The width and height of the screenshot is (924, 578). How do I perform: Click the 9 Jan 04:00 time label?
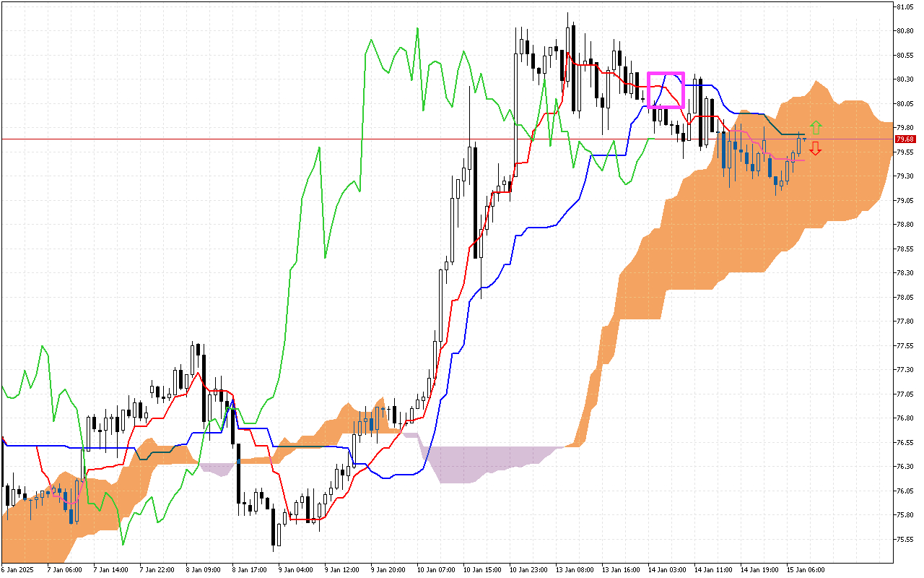coord(297,570)
